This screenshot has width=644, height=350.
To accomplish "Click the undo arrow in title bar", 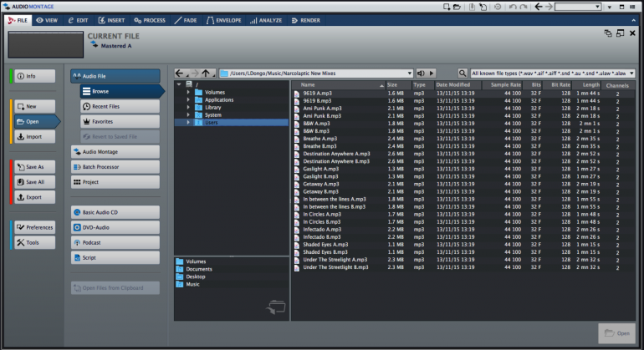I will (x=513, y=7).
